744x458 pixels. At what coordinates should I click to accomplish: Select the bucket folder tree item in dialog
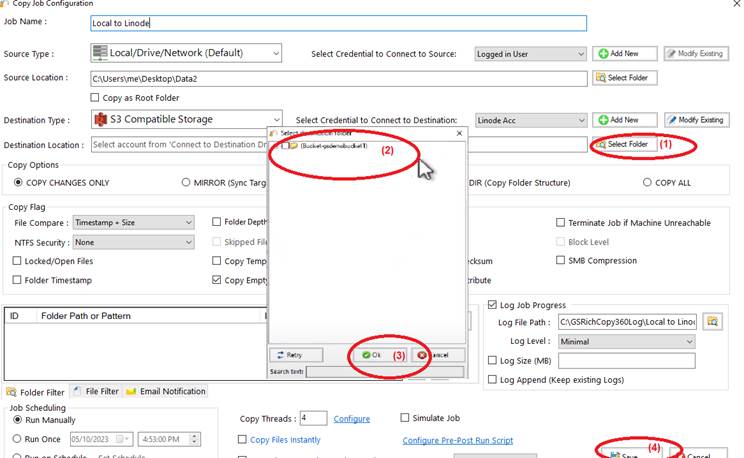[x=334, y=146]
